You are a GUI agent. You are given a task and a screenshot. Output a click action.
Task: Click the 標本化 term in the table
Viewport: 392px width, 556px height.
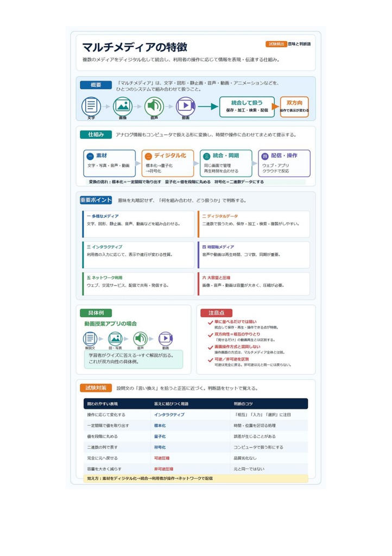click(160, 426)
